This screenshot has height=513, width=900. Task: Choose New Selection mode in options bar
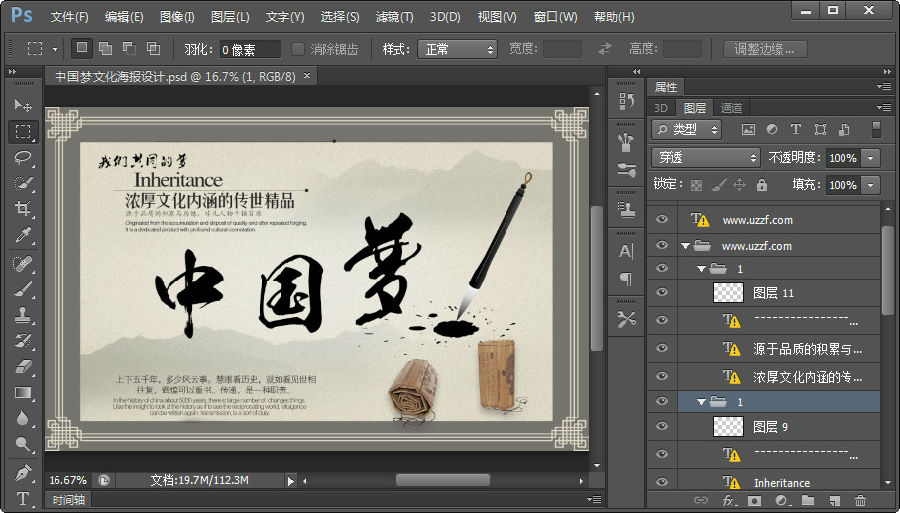point(82,48)
